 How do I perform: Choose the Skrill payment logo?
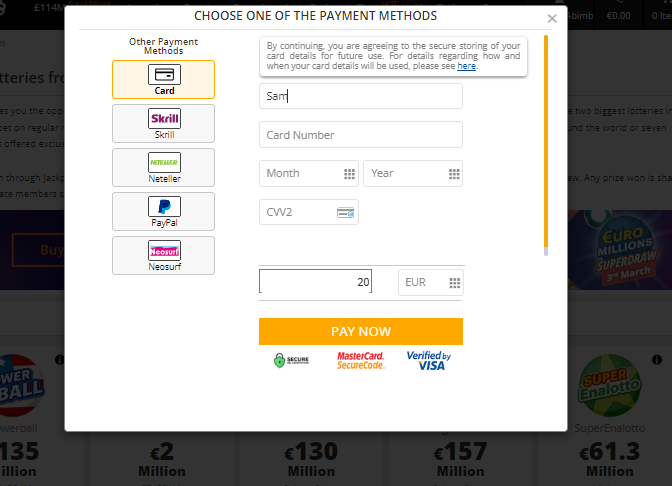click(164, 118)
